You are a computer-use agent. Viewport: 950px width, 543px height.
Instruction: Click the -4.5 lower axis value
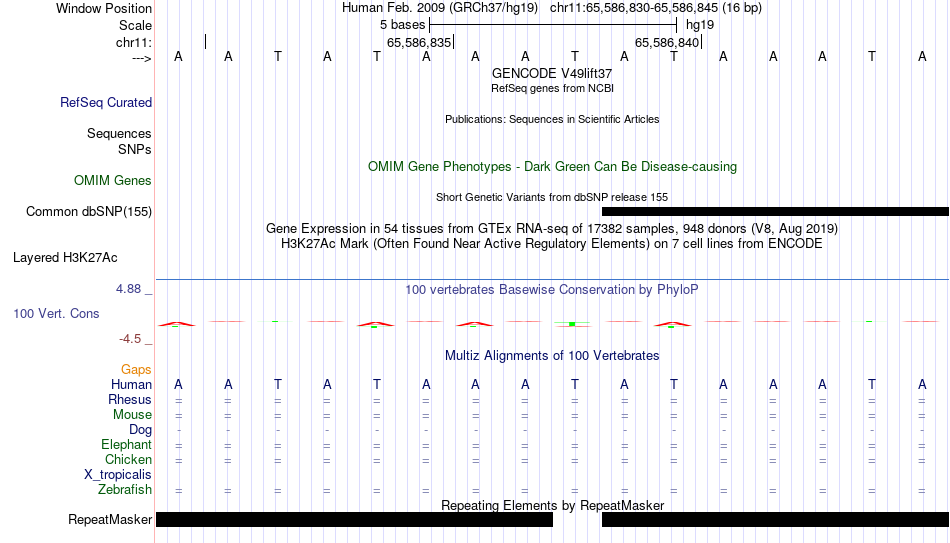pos(130,339)
